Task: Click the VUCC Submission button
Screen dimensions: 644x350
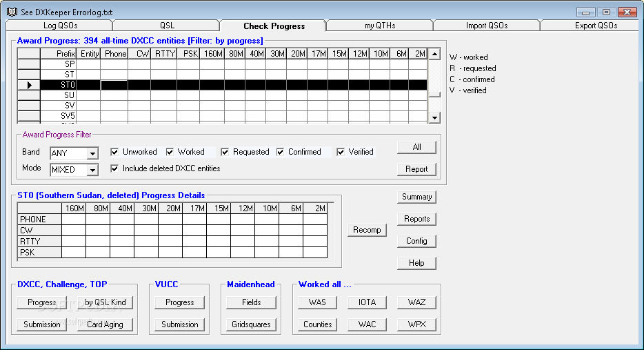Action: (179, 324)
